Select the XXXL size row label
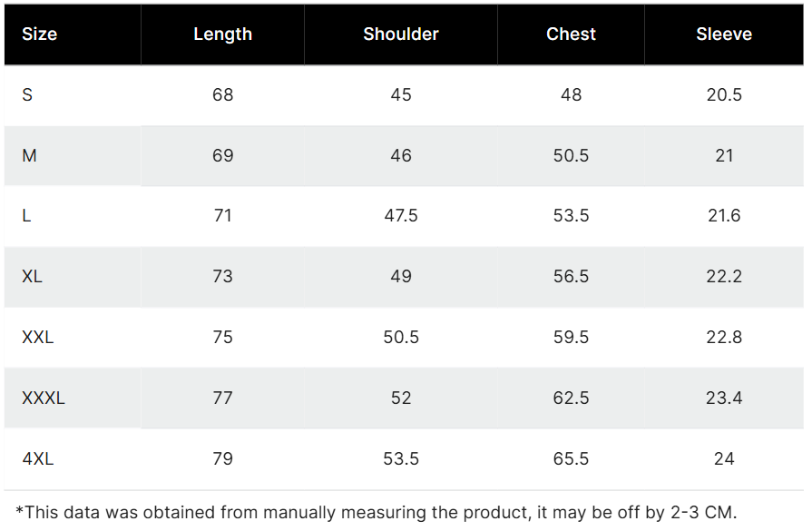This screenshot has width=812, height=531. tap(44, 398)
